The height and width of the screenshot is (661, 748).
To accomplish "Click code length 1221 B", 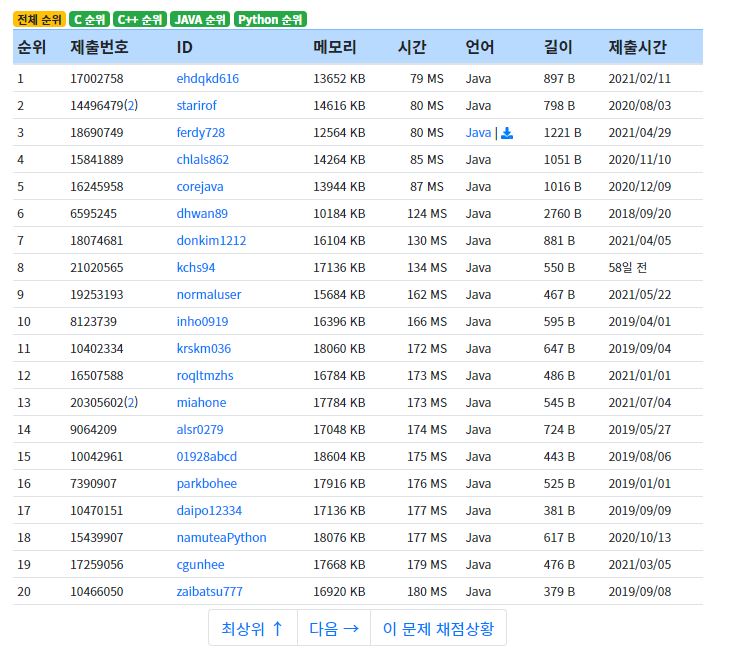I will [562, 133].
